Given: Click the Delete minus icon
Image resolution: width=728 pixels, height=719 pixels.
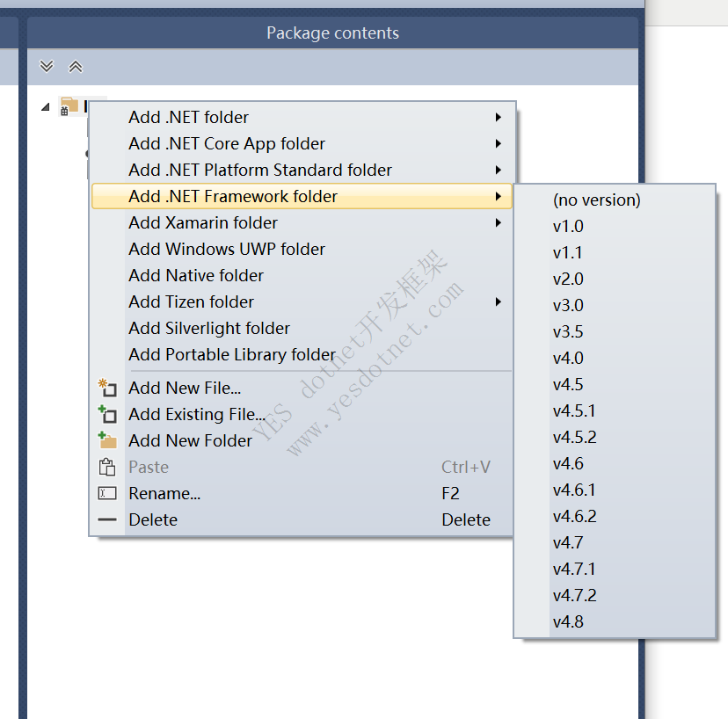Looking at the screenshot, I should click(107, 519).
